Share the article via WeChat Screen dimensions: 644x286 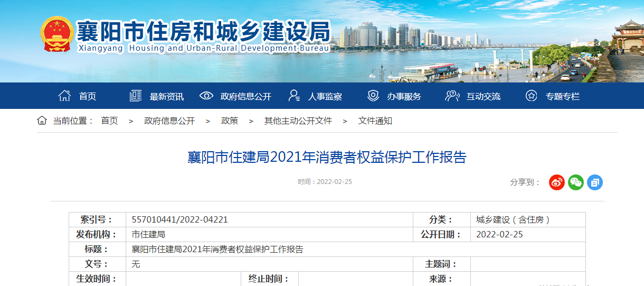[x=576, y=182]
